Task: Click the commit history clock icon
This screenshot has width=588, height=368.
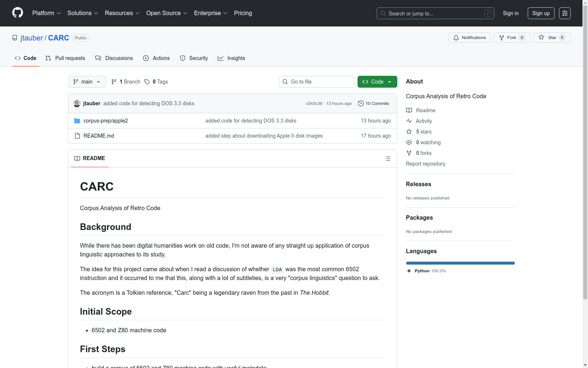Action: click(361, 103)
